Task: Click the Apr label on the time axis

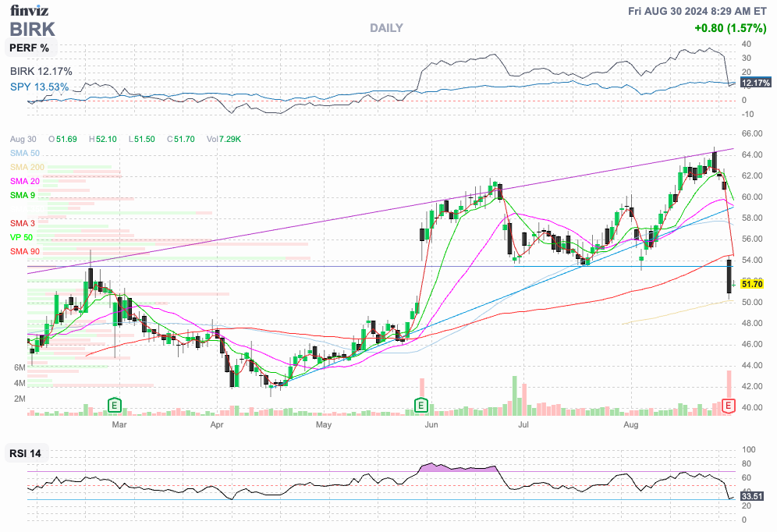Action: [x=217, y=424]
